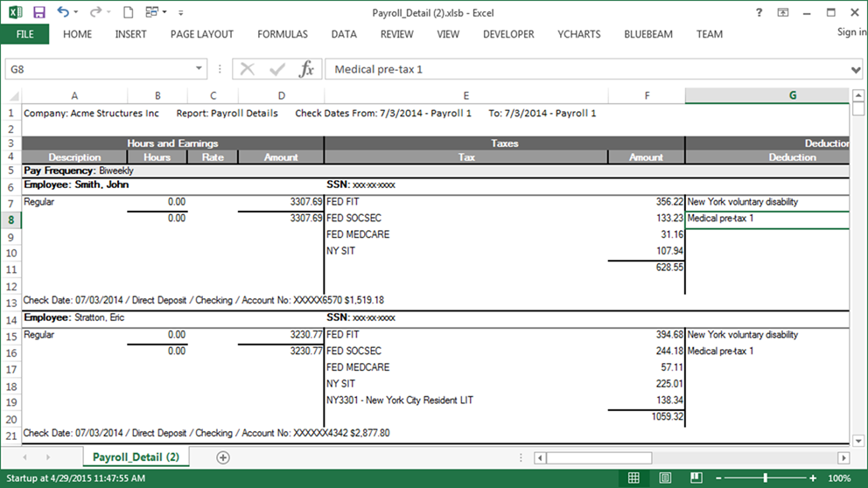868x488 pixels.
Task: Click the form/table quick access toolbar icon
Action: (151, 12)
